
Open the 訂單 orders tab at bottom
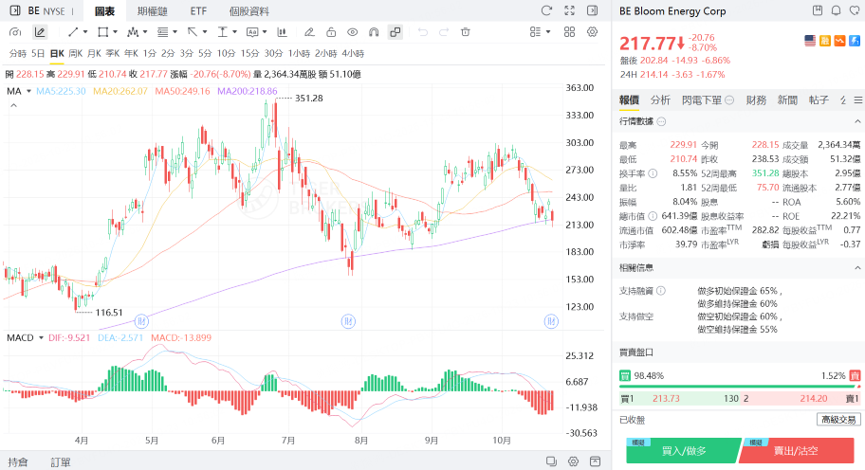click(x=60, y=462)
